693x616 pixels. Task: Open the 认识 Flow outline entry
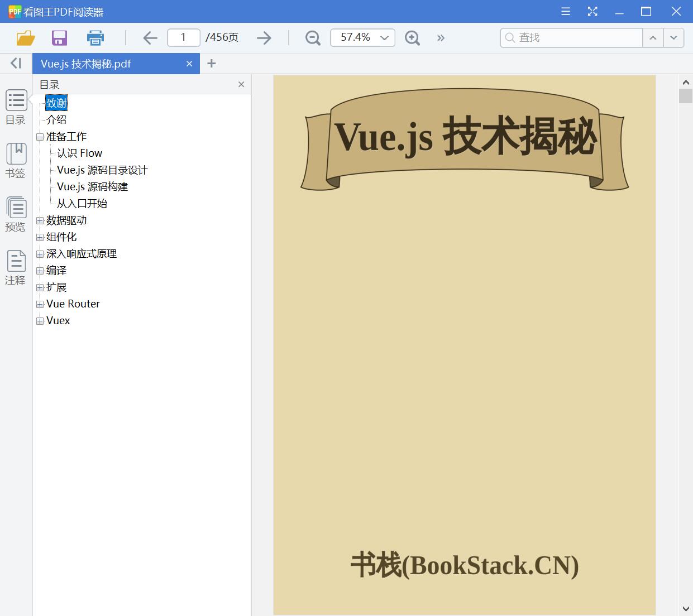(x=80, y=153)
